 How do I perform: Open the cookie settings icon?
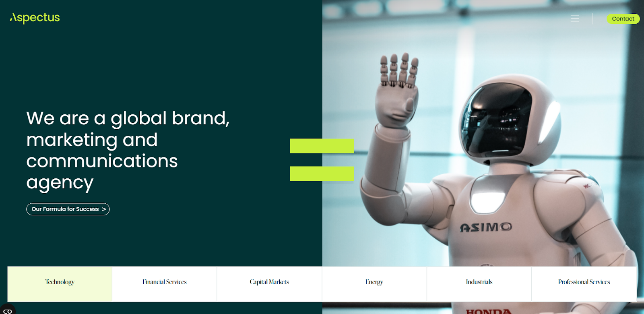(x=8, y=311)
